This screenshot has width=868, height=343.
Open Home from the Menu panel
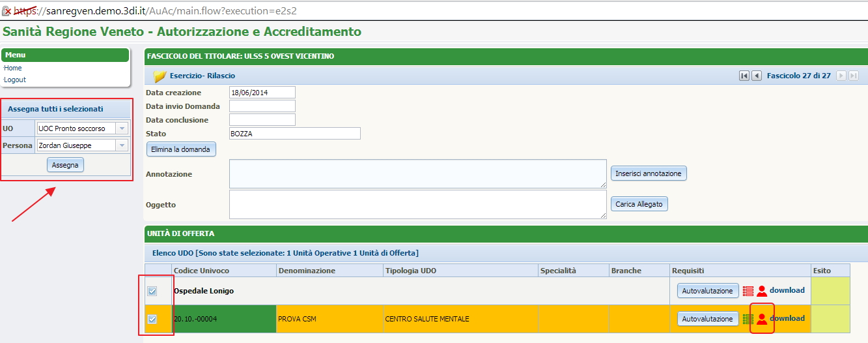(x=13, y=68)
